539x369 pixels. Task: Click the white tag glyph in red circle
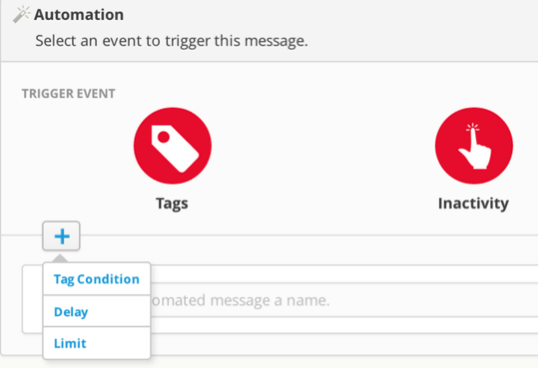(x=175, y=149)
